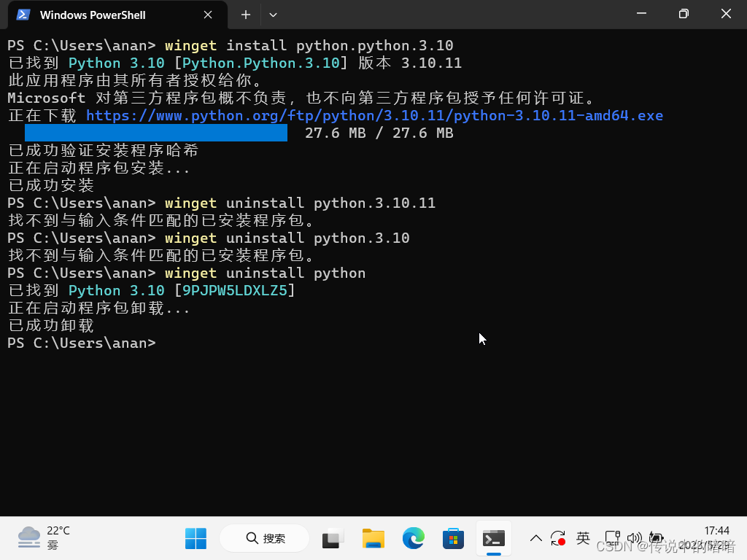Click the Terminal icon in the taskbar

click(x=494, y=539)
